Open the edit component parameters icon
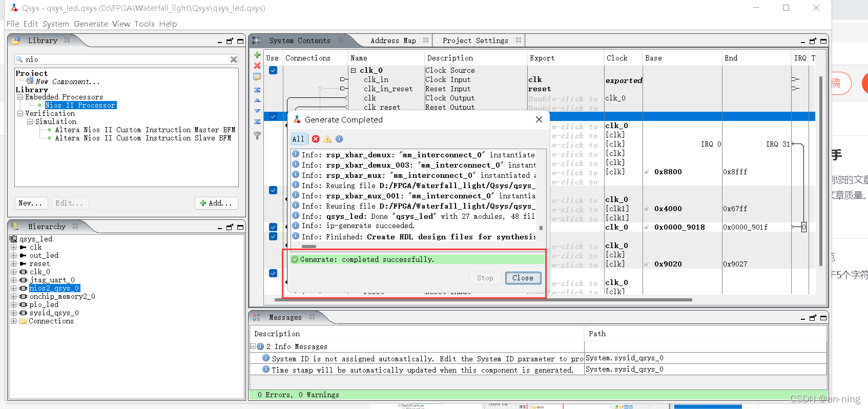 [257, 77]
